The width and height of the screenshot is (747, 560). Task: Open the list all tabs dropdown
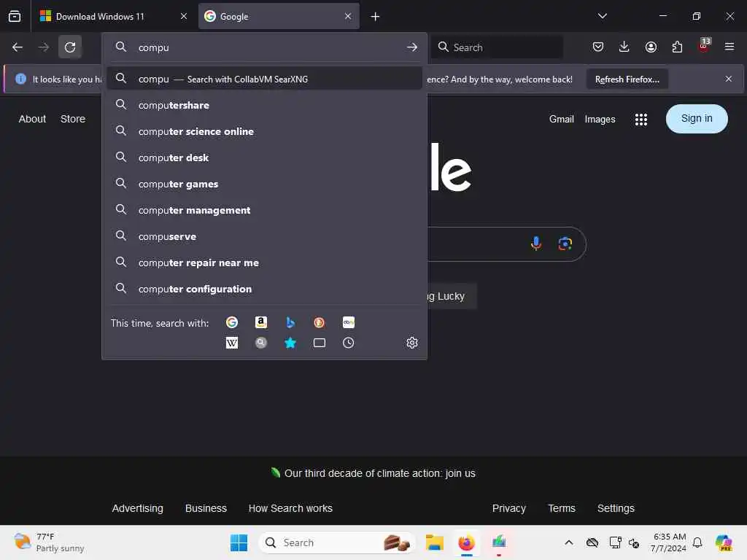[x=602, y=16]
